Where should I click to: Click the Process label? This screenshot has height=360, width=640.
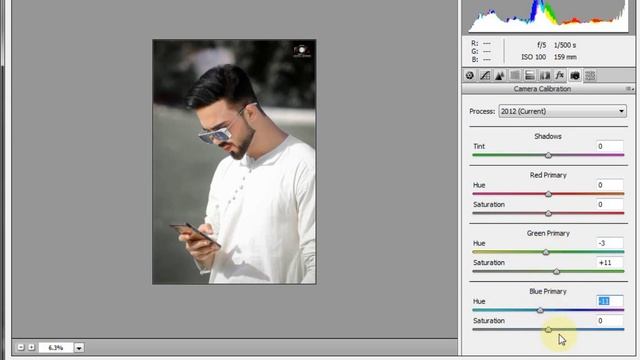tap(482, 111)
